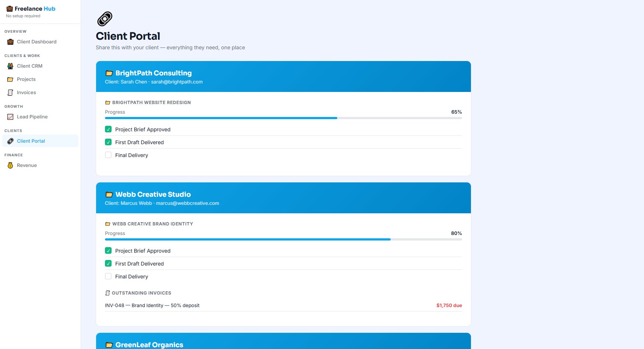Toggle Webb Creative First Draft Delivered checkbox
Viewport: 644px width, 349px height.
click(x=108, y=264)
